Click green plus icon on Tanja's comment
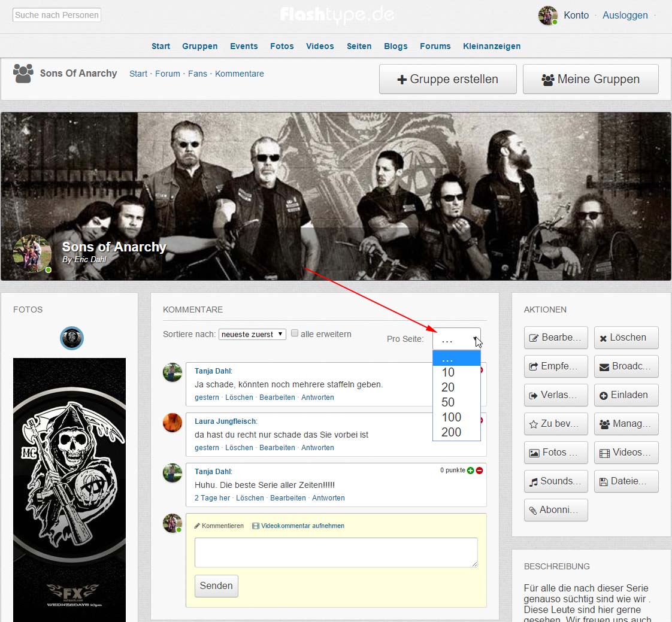The image size is (672, 622). pyautogui.click(x=470, y=471)
